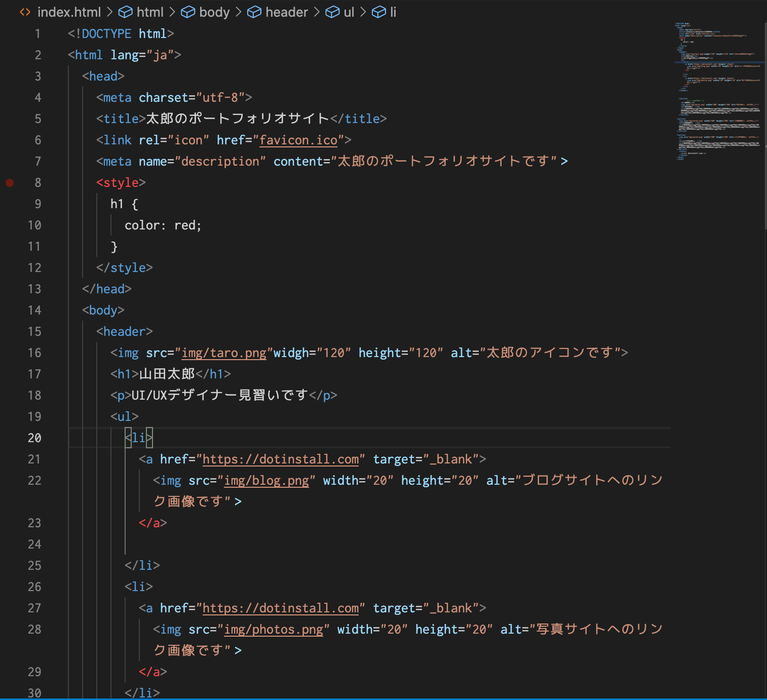The height and width of the screenshot is (700, 767).
Task: Click the li element icon in the breadcrumbs
Action: point(379,12)
